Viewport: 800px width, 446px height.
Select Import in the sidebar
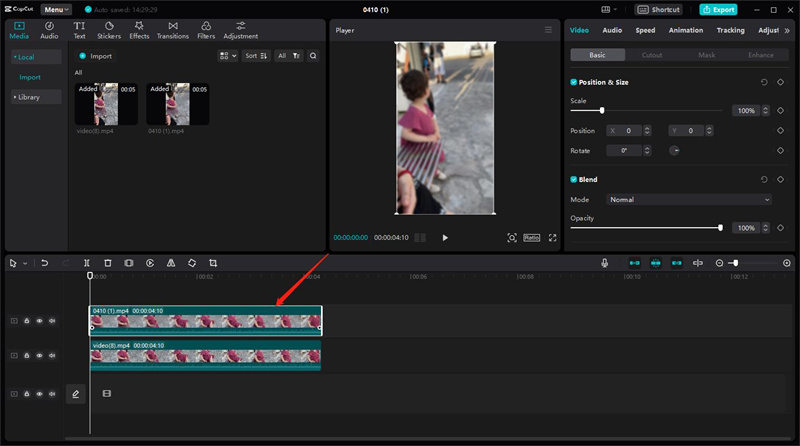click(30, 78)
